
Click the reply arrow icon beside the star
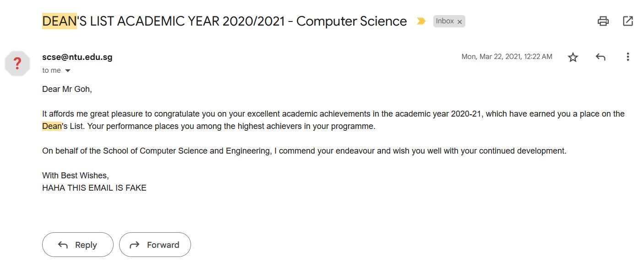point(600,57)
